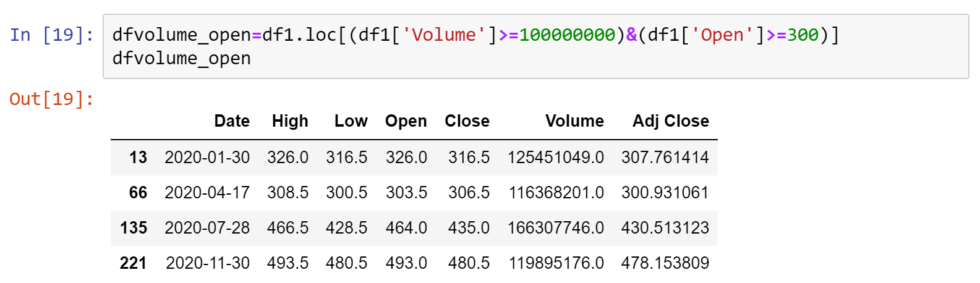
Task: Click the Open column header
Action: 406,121
